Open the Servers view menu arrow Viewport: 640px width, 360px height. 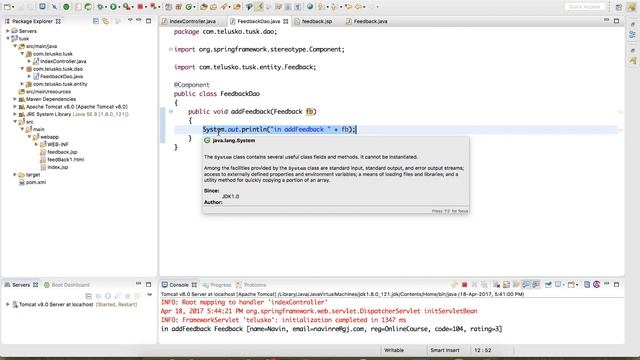[149, 295]
